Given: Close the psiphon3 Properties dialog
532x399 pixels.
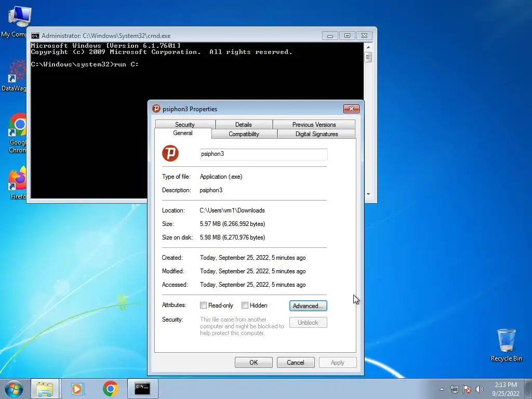Looking at the screenshot, I should [351, 109].
